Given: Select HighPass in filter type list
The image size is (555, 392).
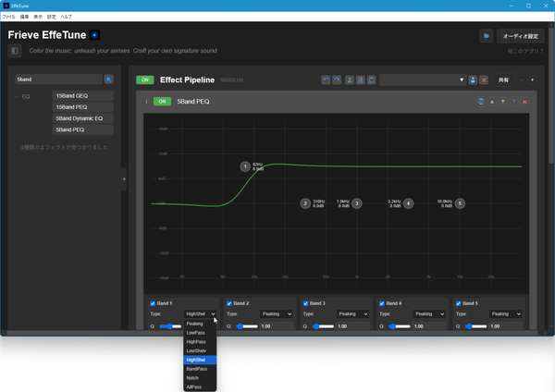Looking at the screenshot, I should click(x=200, y=342).
